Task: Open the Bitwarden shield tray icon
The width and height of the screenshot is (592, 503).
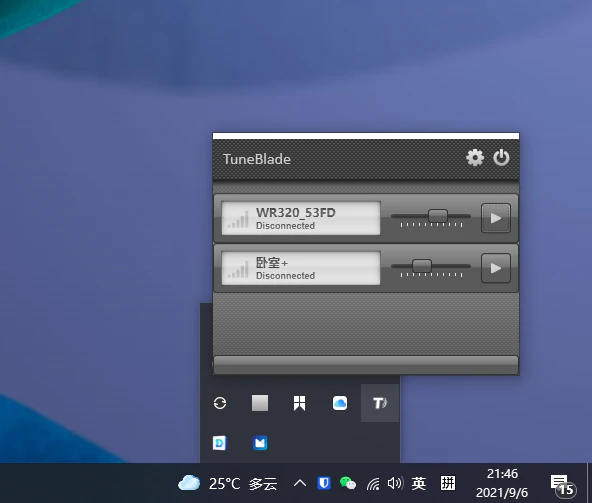Action: [324, 483]
